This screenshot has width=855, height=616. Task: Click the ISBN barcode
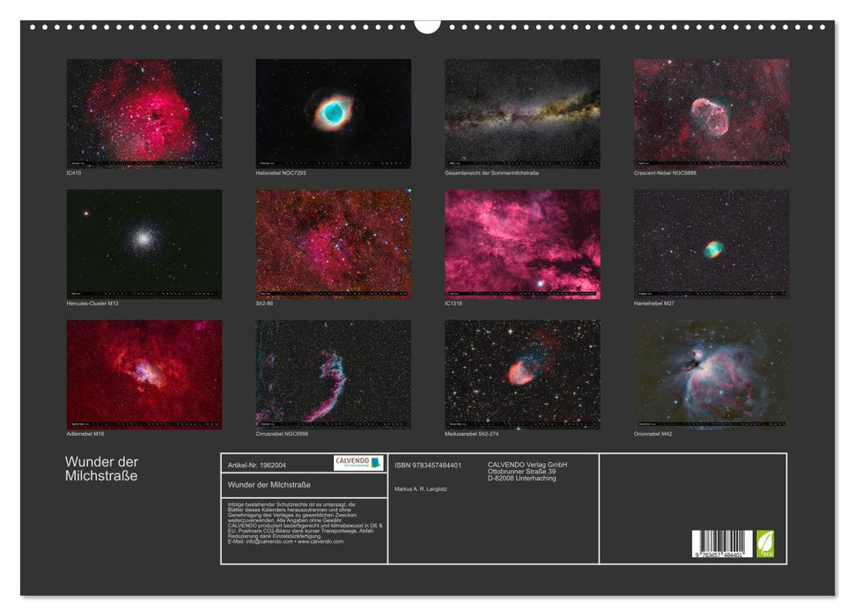point(722,544)
